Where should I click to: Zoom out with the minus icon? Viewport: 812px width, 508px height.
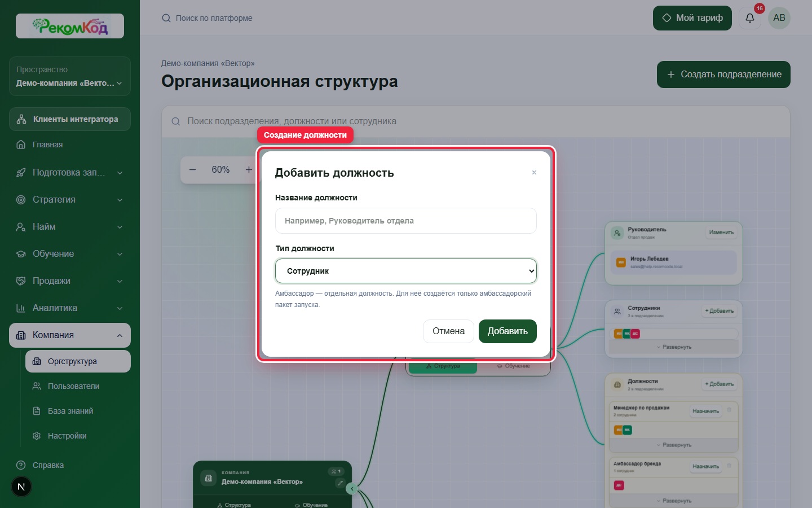pyautogui.click(x=193, y=169)
